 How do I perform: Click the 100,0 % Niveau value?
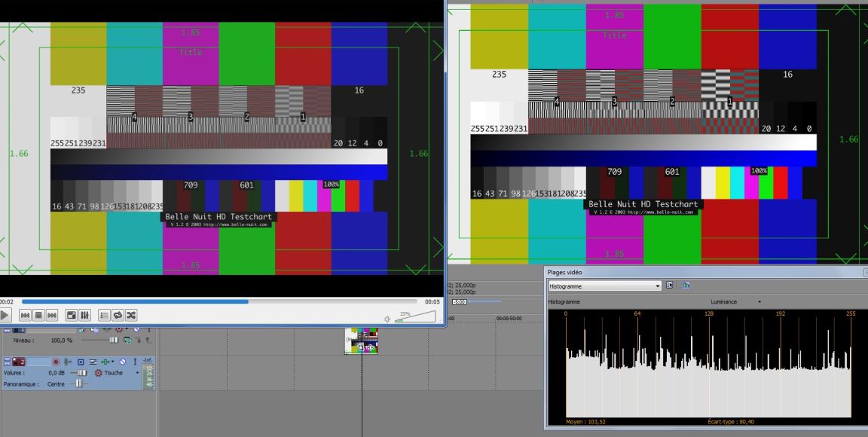pyautogui.click(x=62, y=340)
